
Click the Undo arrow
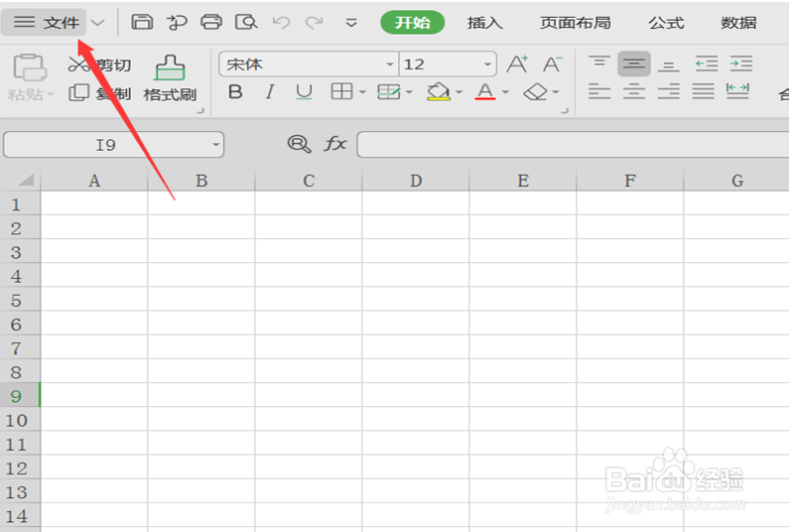pos(281,23)
